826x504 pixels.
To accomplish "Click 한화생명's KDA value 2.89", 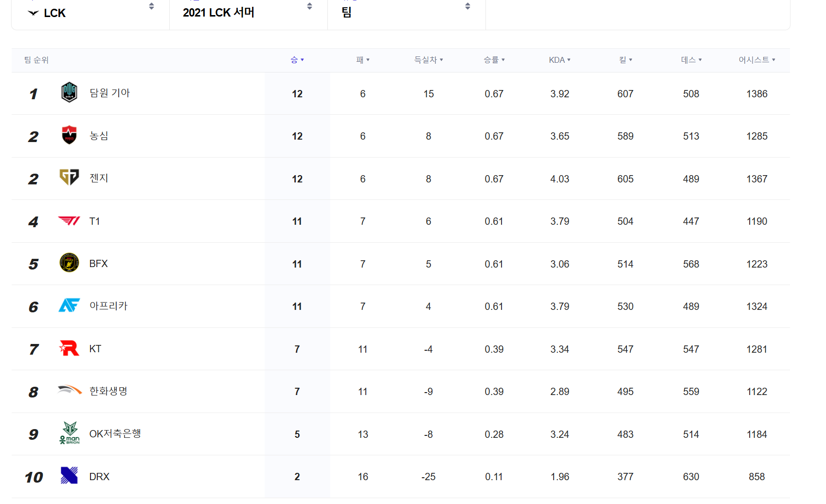I will click(560, 392).
